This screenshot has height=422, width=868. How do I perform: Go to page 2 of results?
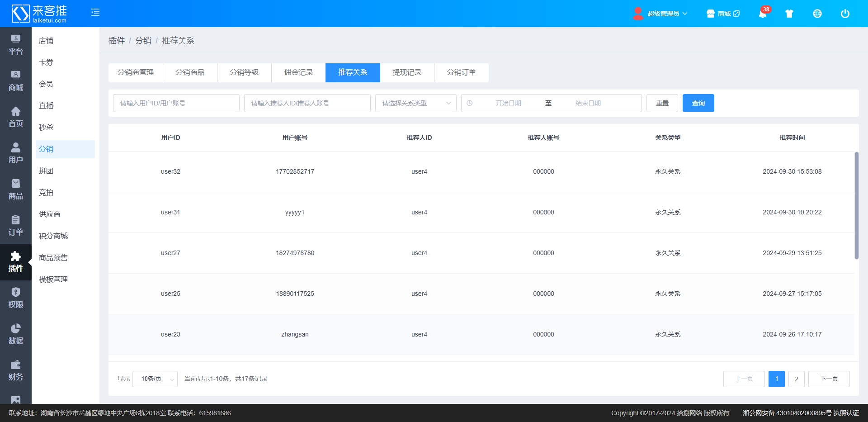pyautogui.click(x=796, y=379)
